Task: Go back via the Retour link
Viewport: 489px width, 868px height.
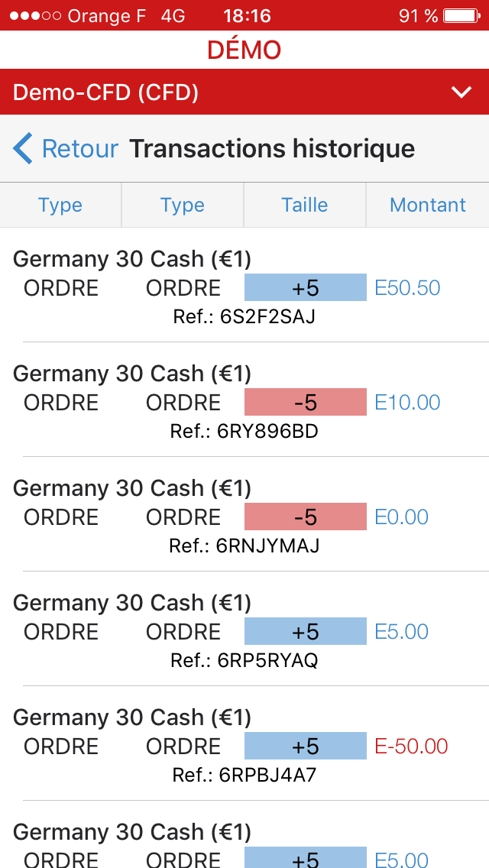Action: tap(80, 148)
